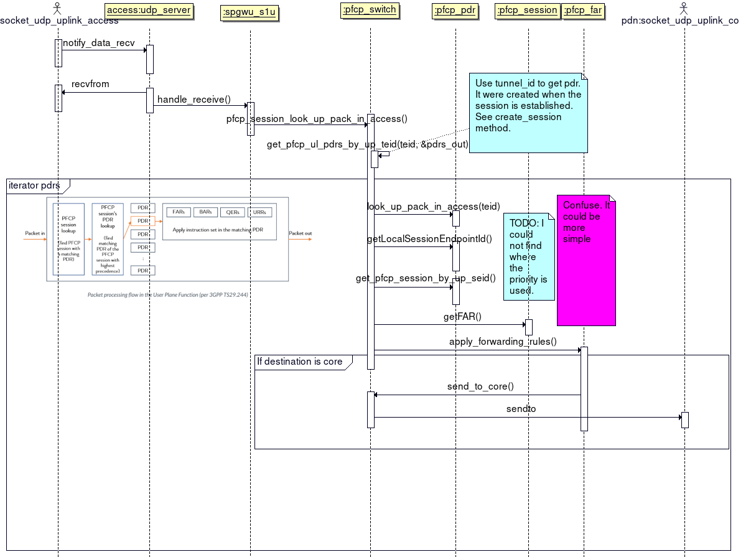Select the "iterator pdrs" frame label
The image size is (756, 557).
pos(34,185)
